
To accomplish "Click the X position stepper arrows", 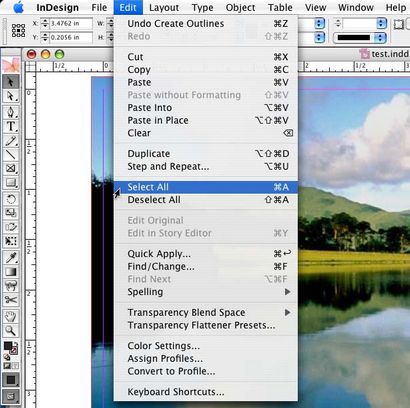I will (x=45, y=24).
